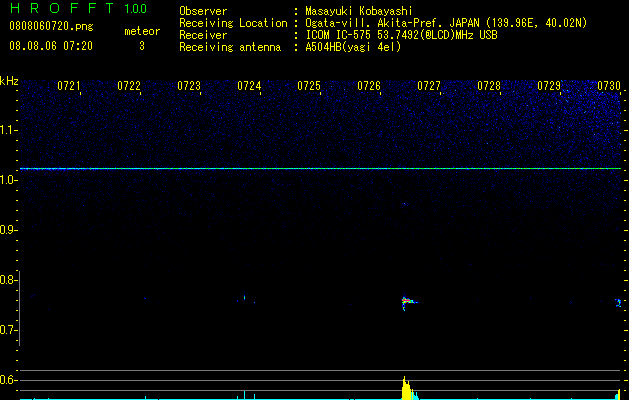Click the 0727 time marker
This screenshot has height=400, width=629.
(x=429, y=86)
